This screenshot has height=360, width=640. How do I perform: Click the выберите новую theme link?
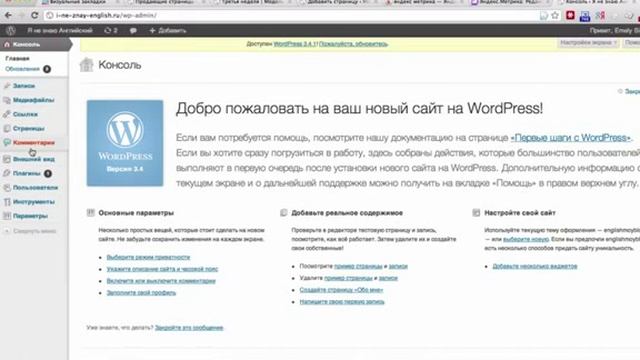(x=526, y=239)
